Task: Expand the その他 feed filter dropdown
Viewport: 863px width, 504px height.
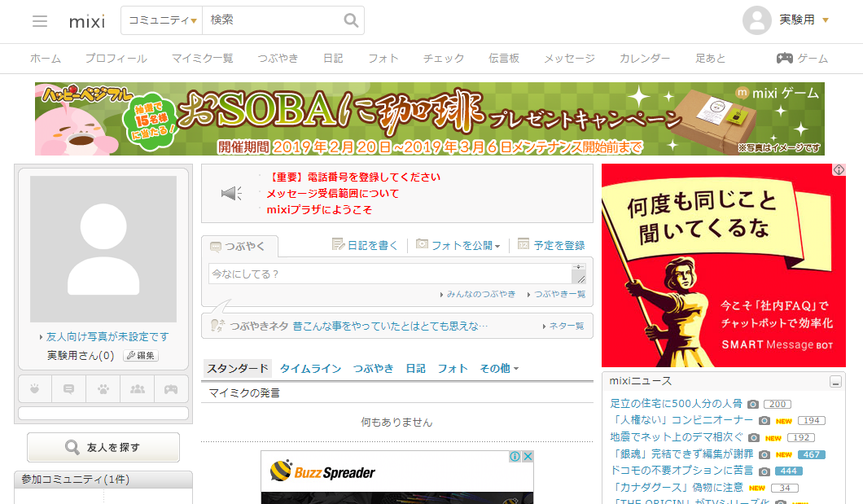Action: [x=499, y=368]
